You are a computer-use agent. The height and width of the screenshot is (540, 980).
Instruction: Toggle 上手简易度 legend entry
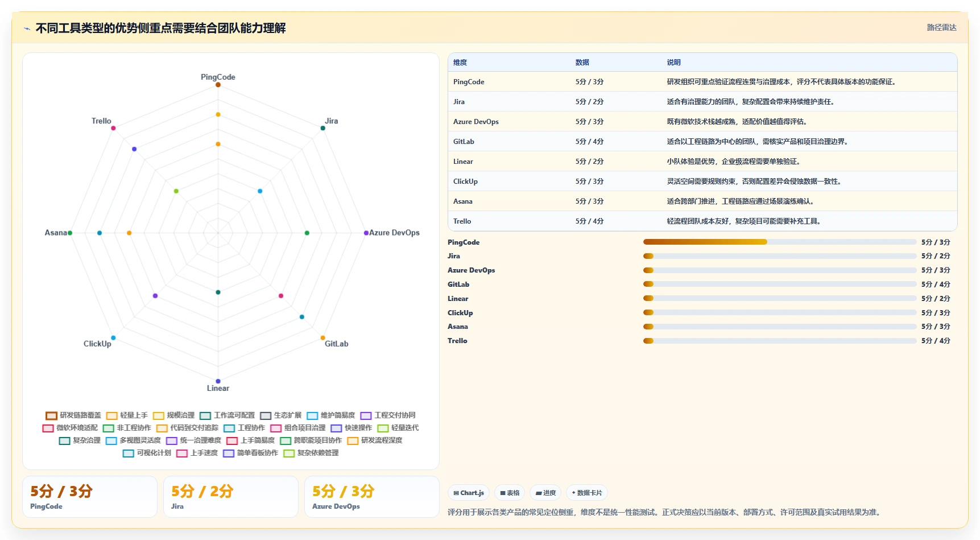click(250, 440)
